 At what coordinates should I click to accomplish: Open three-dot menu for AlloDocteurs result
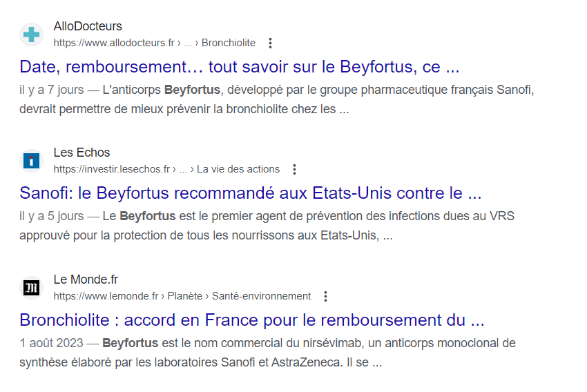coord(270,43)
